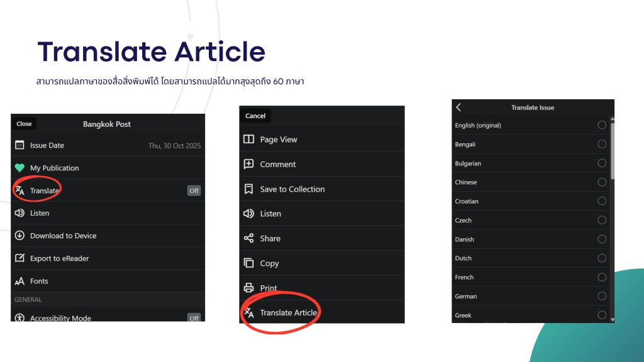Open the Issue Date picker
This screenshot has width=644, height=362.
(x=108, y=145)
